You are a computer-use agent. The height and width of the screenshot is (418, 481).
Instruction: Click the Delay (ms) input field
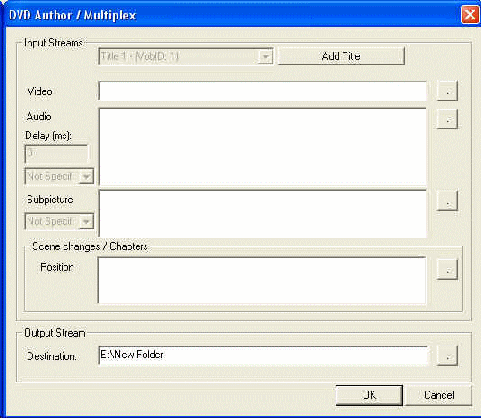[56, 153]
